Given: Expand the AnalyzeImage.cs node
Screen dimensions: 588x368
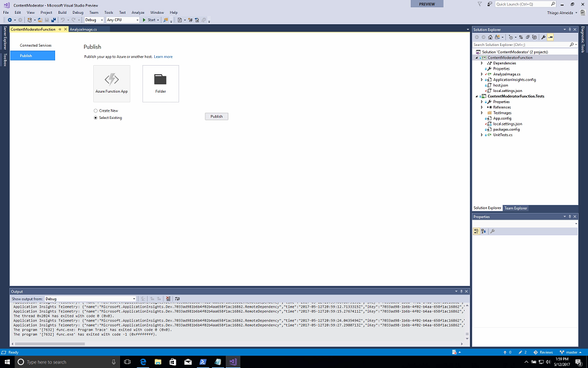Looking at the screenshot, I should (x=482, y=74).
